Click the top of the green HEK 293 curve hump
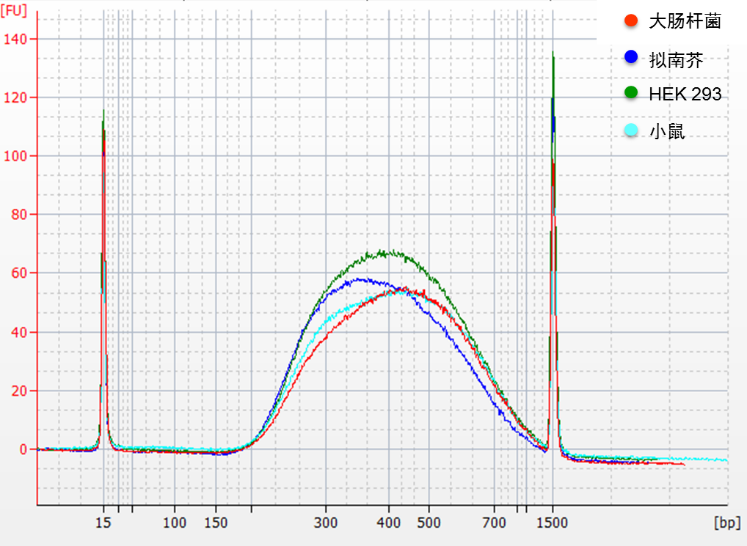747x546 pixels. [x=390, y=252]
